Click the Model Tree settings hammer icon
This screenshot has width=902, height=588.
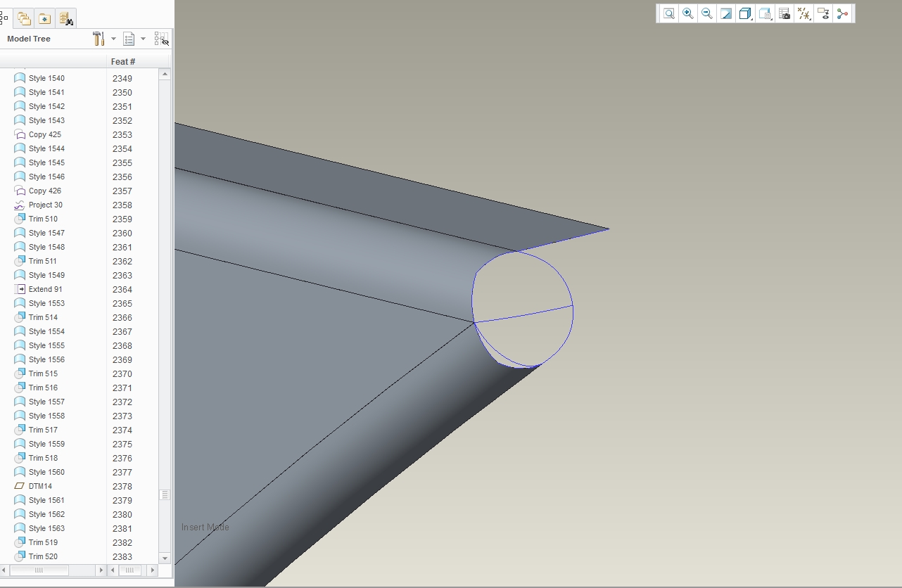(x=99, y=39)
